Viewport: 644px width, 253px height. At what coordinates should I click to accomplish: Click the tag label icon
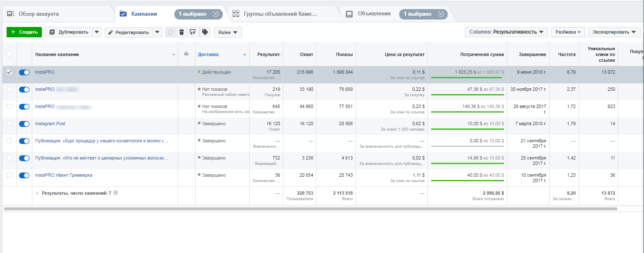click(x=205, y=32)
